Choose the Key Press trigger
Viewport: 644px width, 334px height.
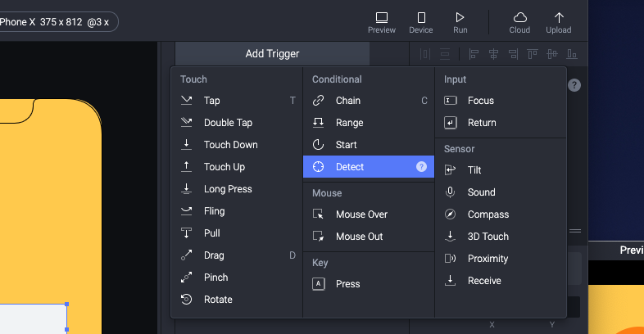[369, 284]
